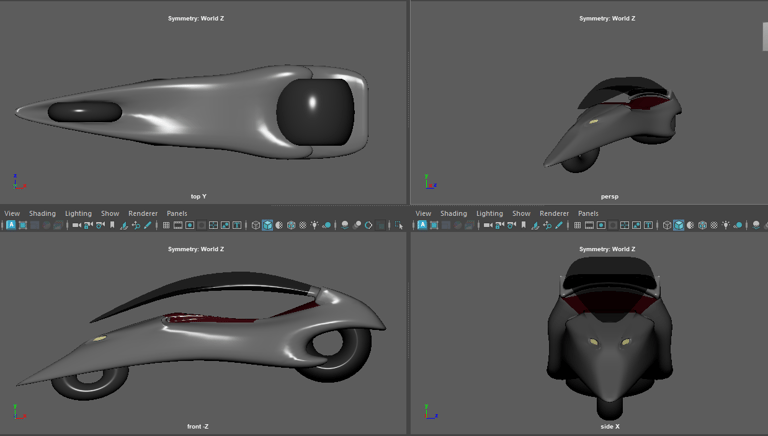Toggle Resolution Gate in front -Z panel toolbar

tap(190, 225)
